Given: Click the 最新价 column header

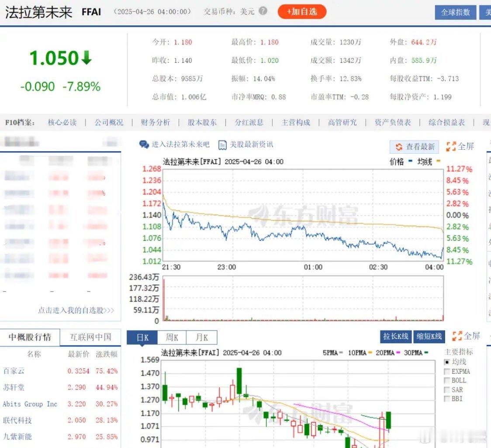Looking at the screenshot, I should coord(79,354).
